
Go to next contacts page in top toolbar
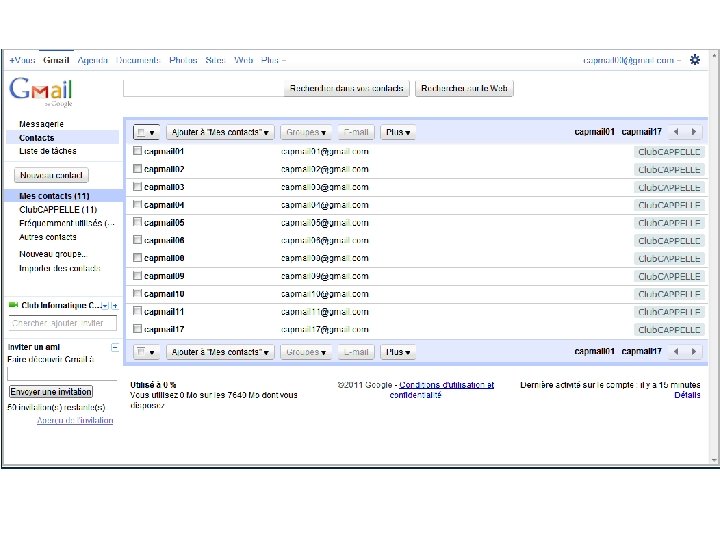[694, 132]
